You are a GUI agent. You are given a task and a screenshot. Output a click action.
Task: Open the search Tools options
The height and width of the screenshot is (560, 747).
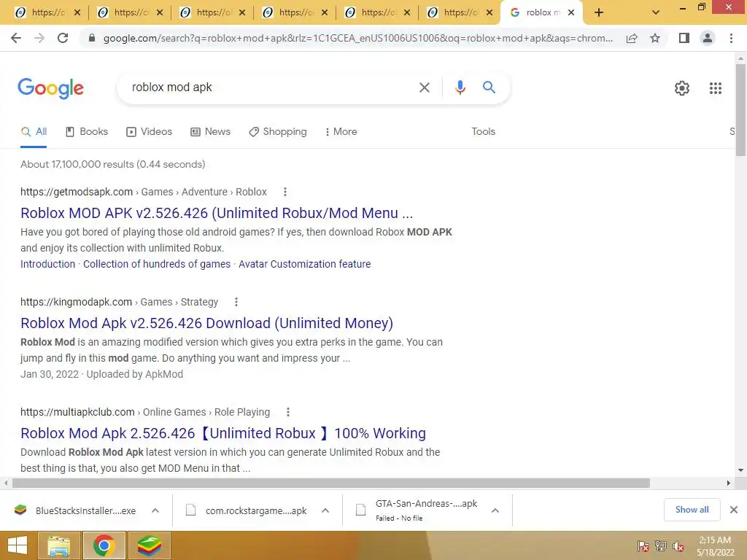tap(483, 132)
